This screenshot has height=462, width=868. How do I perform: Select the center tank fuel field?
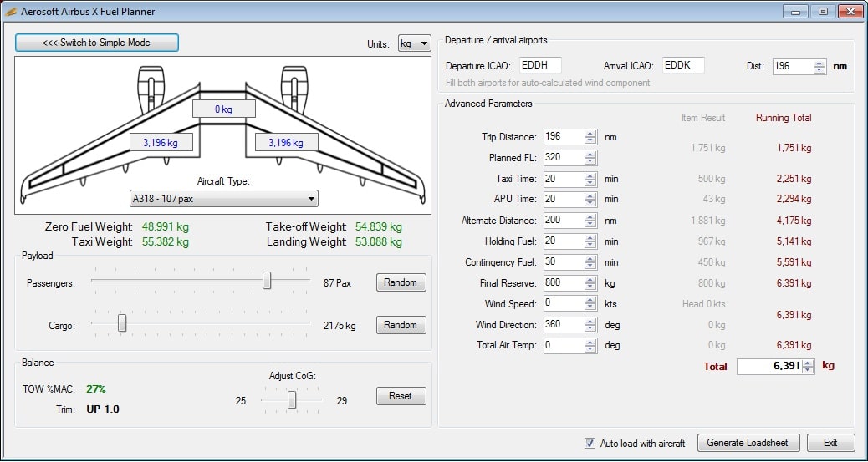point(223,109)
